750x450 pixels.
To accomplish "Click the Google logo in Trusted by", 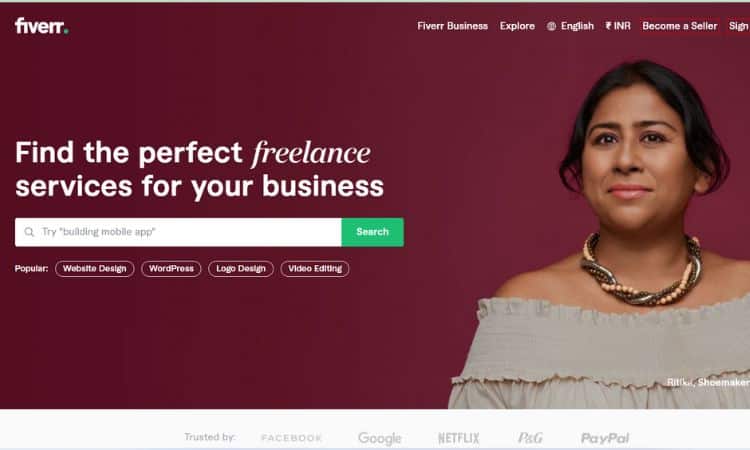I will 379,438.
